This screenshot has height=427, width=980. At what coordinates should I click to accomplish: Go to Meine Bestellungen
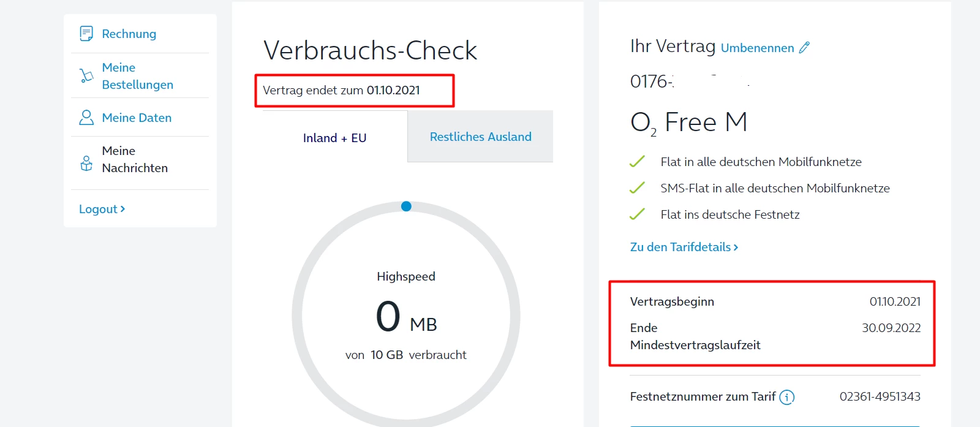[x=137, y=76]
